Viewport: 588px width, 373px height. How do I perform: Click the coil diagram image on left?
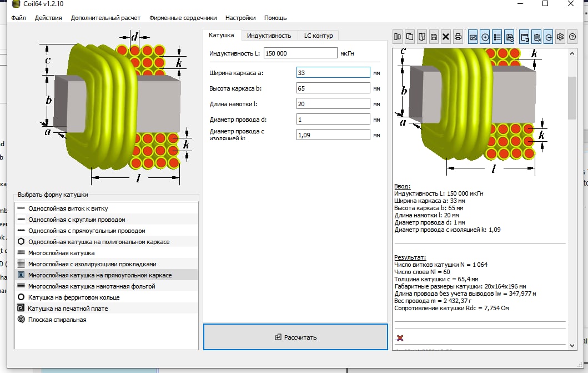[115, 108]
